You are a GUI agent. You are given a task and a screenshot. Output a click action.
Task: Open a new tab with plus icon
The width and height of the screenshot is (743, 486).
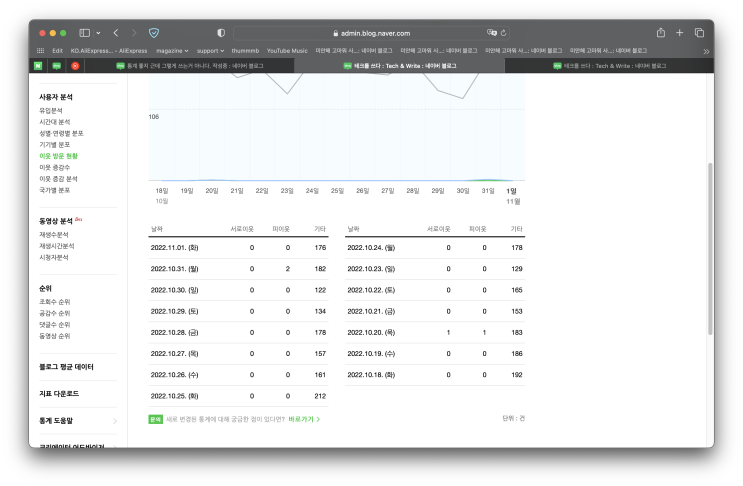680,33
